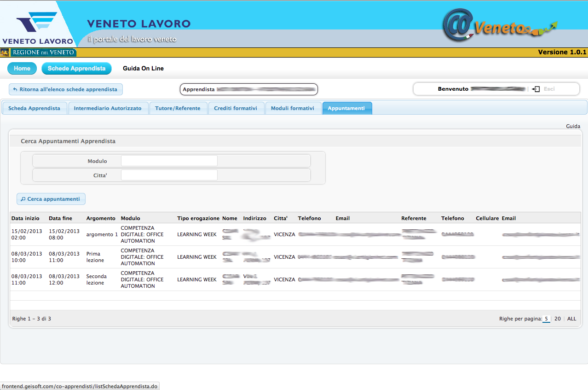The width and height of the screenshot is (588, 390).
Task: Click the Veneto Lavoro logo
Action: coord(37,28)
